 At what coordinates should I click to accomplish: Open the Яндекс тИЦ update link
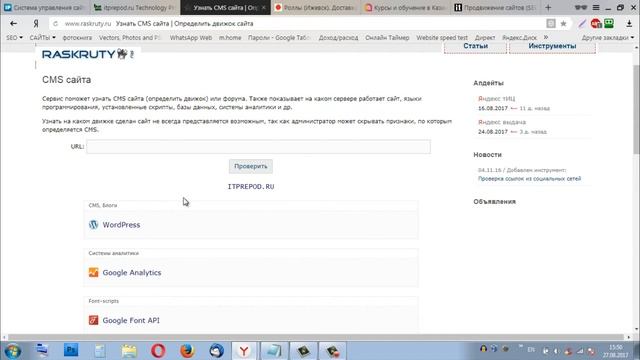point(497,99)
